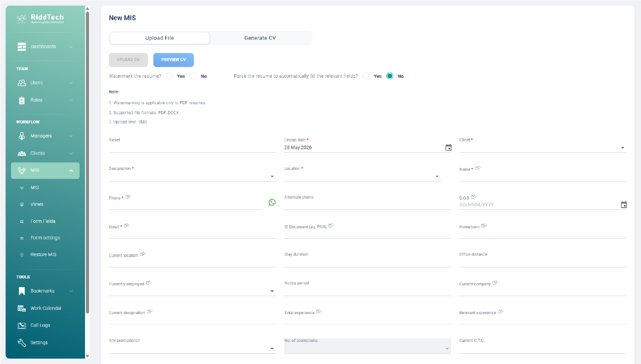The height and width of the screenshot is (364, 641).
Task: Collapse the MIS sidebar section
Action: coord(71,171)
